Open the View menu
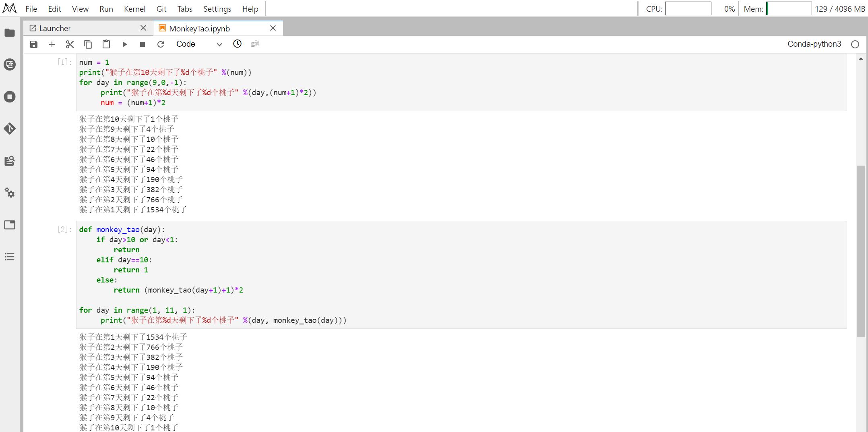The height and width of the screenshot is (432, 868). pos(80,9)
